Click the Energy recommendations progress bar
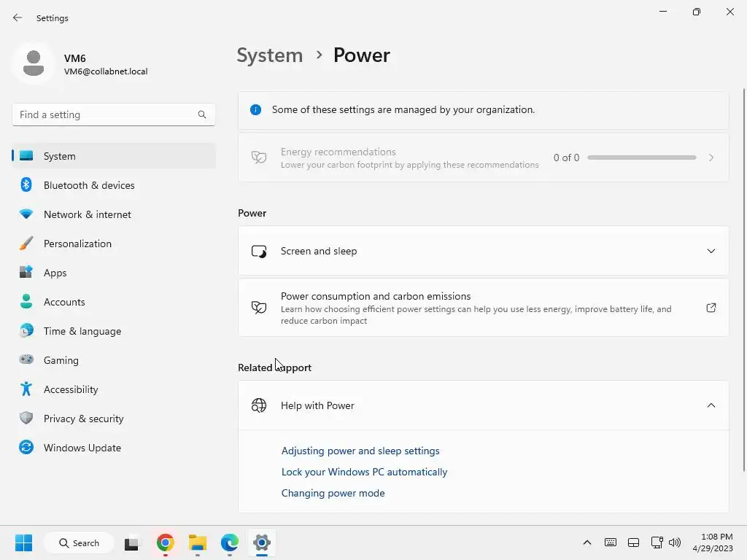 pos(641,157)
